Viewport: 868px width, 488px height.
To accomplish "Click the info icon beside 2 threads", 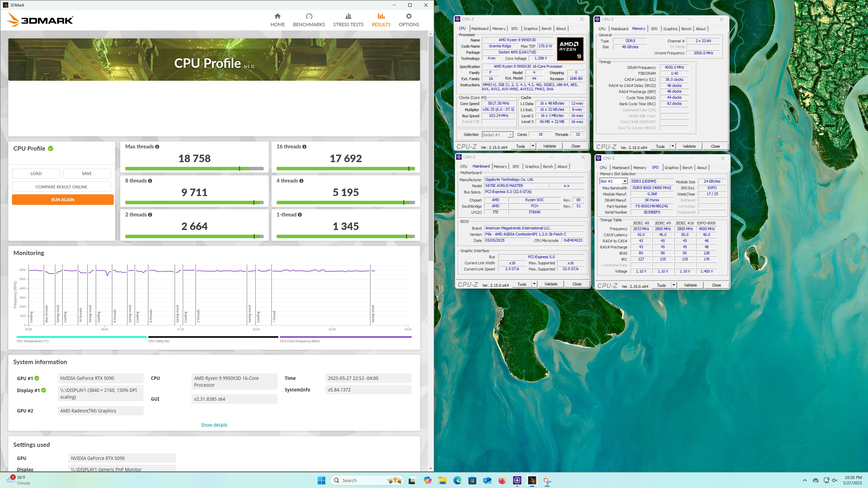I will point(150,215).
